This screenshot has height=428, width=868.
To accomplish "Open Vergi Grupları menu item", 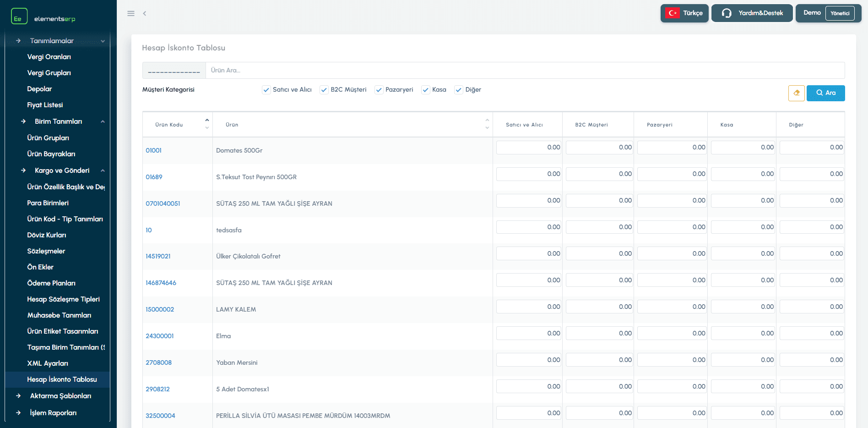I will pos(49,73).
